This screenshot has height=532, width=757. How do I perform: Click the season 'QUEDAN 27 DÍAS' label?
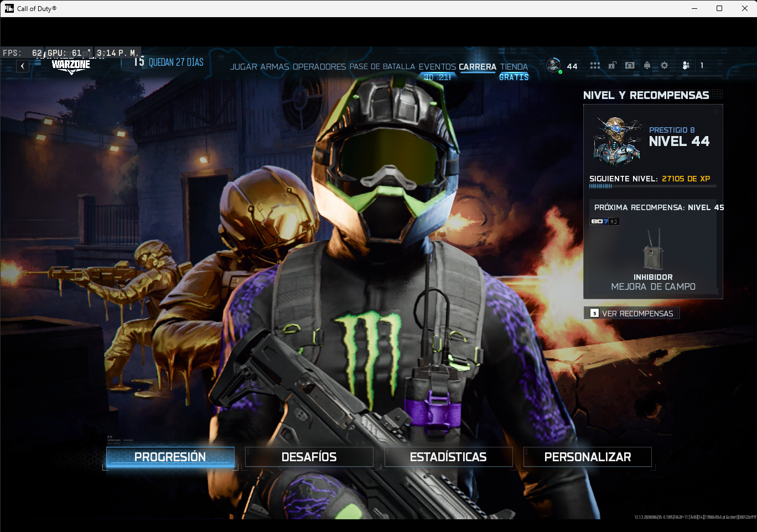tap(176, 62)
